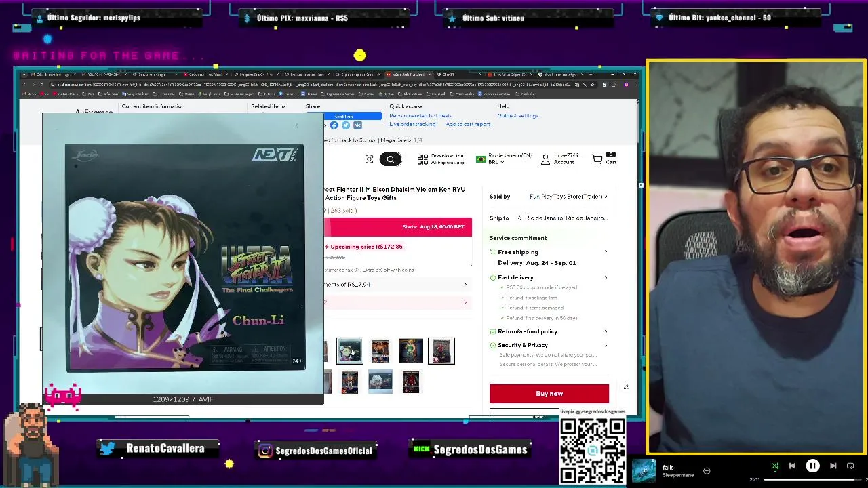Click the Share heading

click(x=313, y=106)
